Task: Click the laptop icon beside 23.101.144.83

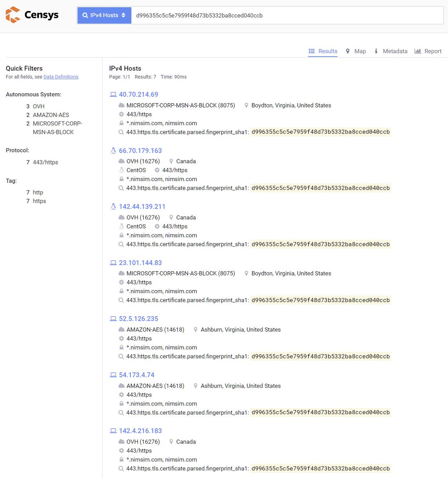Action: pyautogui.click(x=113, y=263)
